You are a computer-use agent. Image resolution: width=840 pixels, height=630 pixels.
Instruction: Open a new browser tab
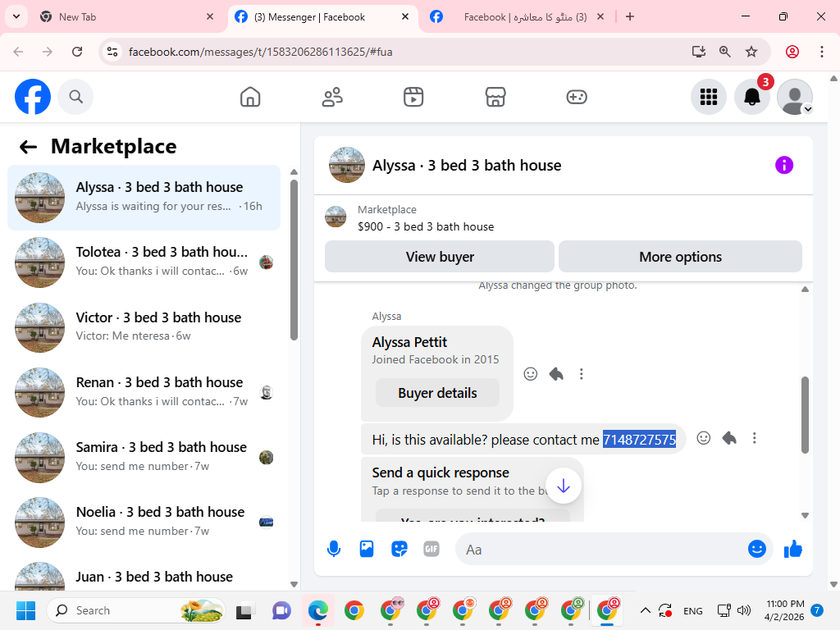coord(630,16)
